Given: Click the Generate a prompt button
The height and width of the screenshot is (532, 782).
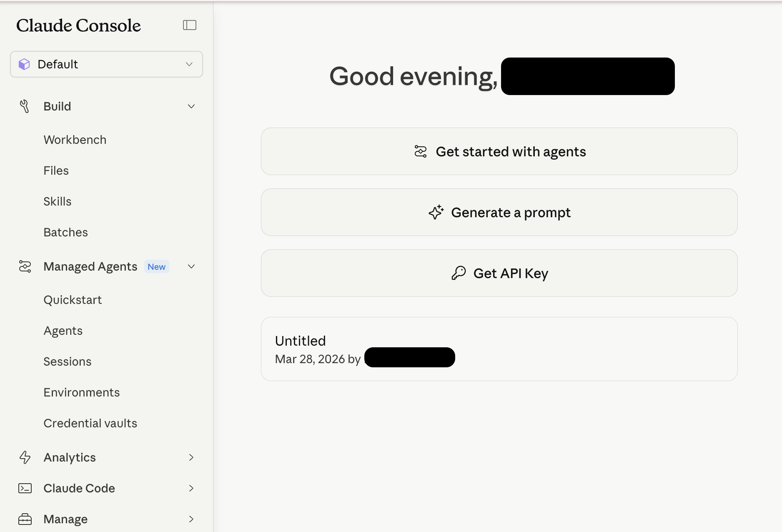Looking at the screenshot, I should click(499, 212).
